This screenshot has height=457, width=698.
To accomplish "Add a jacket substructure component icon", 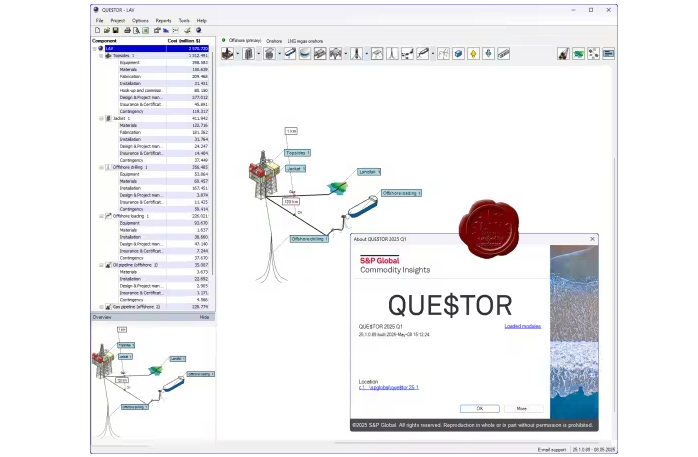I will (248, 54).
